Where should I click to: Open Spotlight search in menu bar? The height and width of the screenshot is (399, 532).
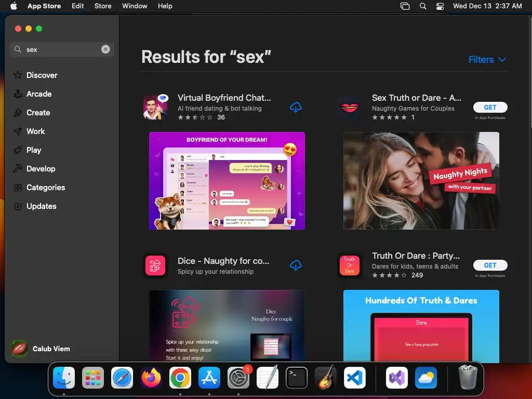(x=423, y=6)
